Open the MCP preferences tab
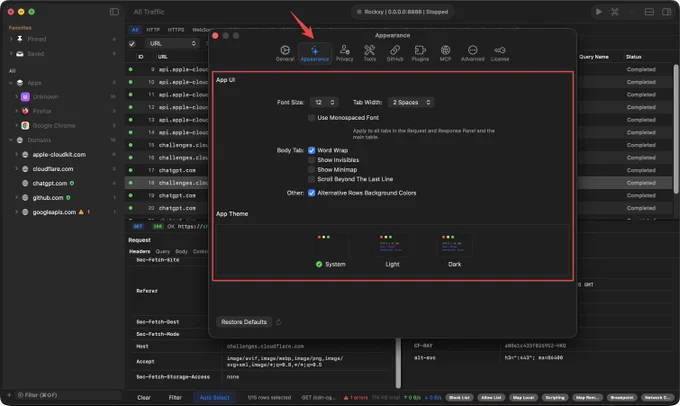This screenshot has height=406, width=680. 445,53
